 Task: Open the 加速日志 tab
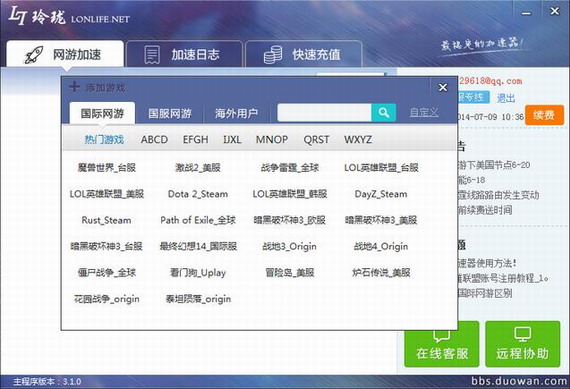184,54
